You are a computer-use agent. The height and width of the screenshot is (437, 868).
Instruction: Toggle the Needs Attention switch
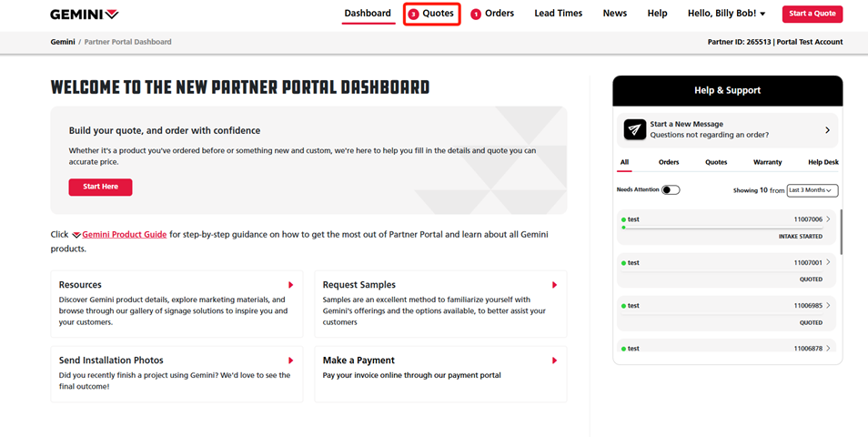671,190
